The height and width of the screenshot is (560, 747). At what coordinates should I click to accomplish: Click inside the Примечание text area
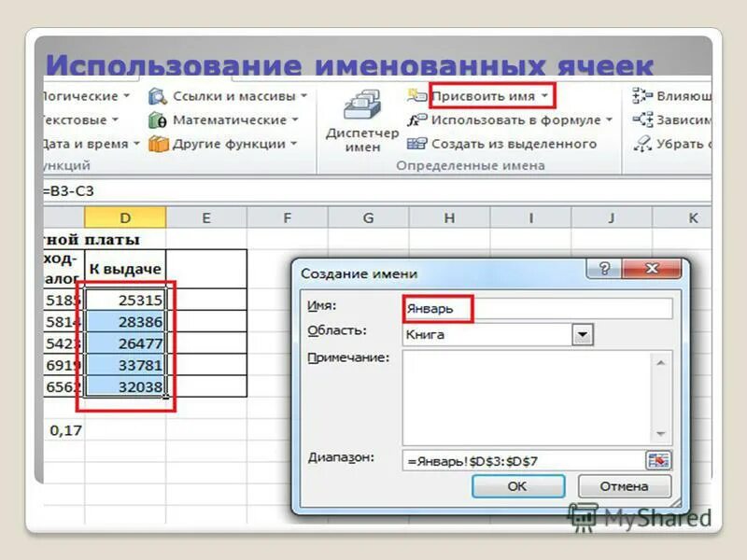pos(527,398)
